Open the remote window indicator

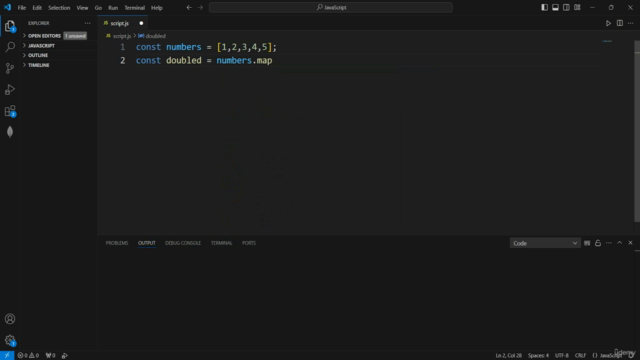[x=7, y=356]
